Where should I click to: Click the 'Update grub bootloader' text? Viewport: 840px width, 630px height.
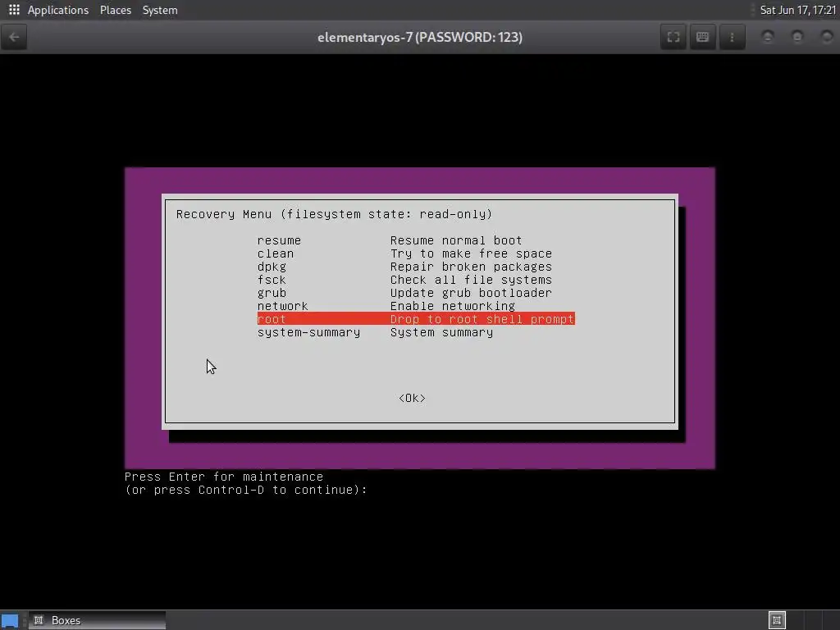471,293
